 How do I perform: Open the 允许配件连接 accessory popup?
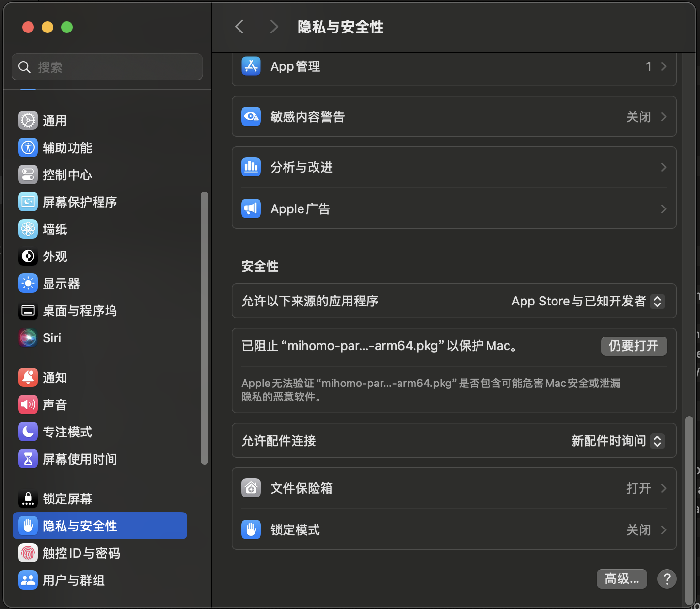point(657,441)
